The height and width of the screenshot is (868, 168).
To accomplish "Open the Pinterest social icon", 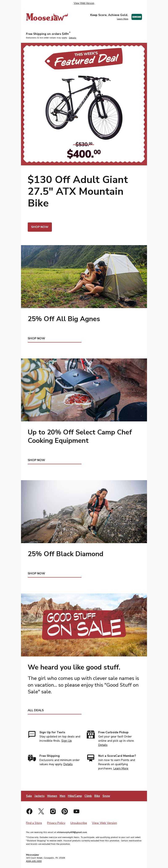I will click(65, 811).
